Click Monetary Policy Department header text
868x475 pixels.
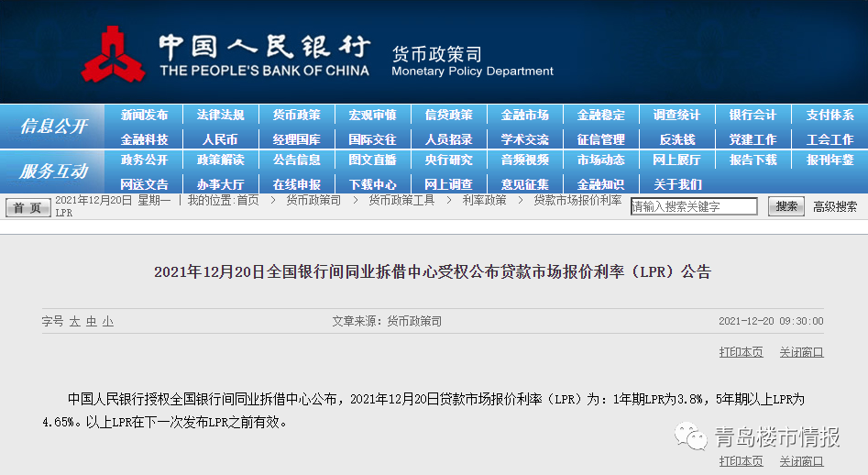coord(472,72)
